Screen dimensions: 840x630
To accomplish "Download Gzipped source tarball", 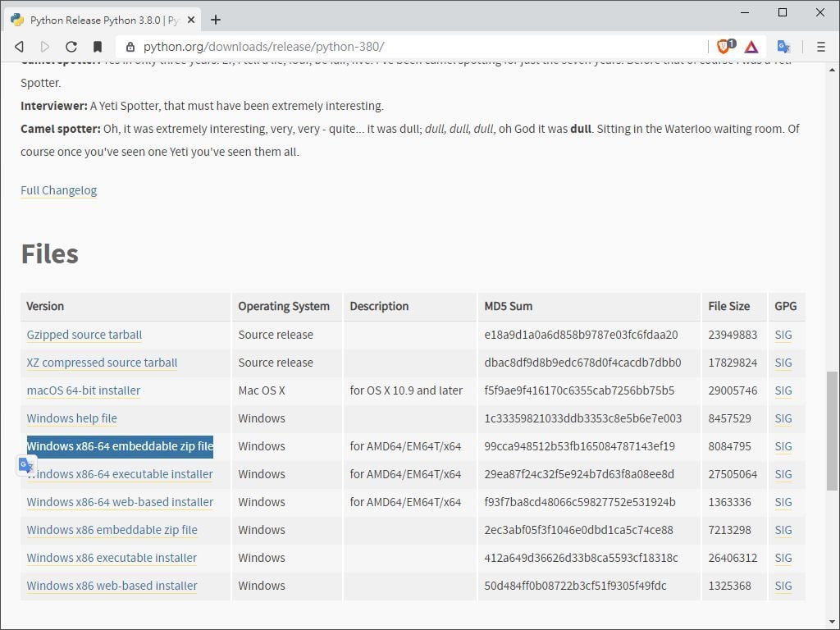I will (x=84, y=335).
